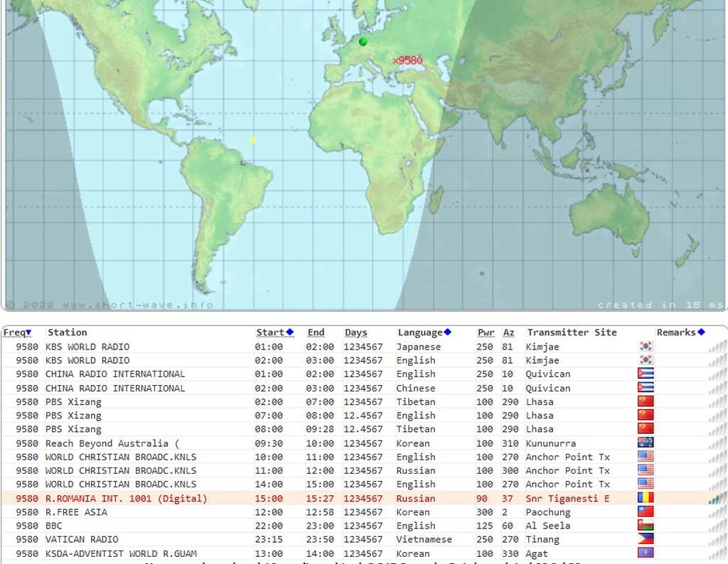Click South Korea flag in KBS Japanese row
This screenshot has width=728, height=564.
646,346
